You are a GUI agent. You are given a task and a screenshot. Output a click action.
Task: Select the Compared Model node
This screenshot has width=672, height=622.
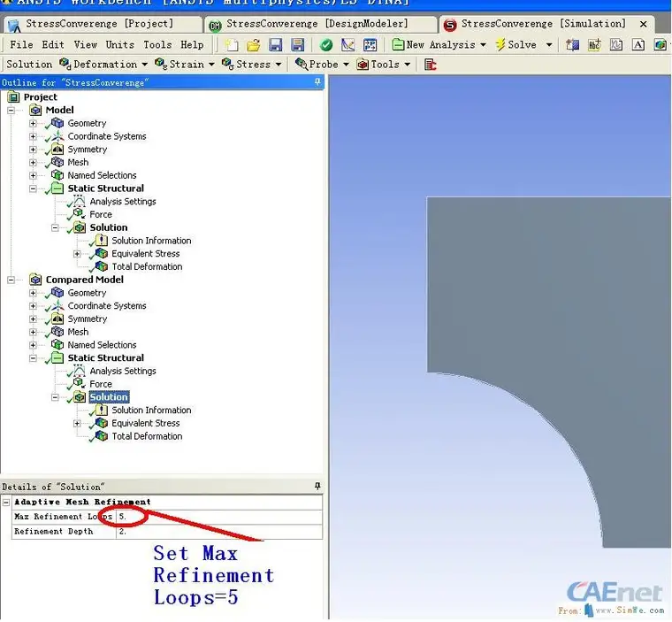84,280
